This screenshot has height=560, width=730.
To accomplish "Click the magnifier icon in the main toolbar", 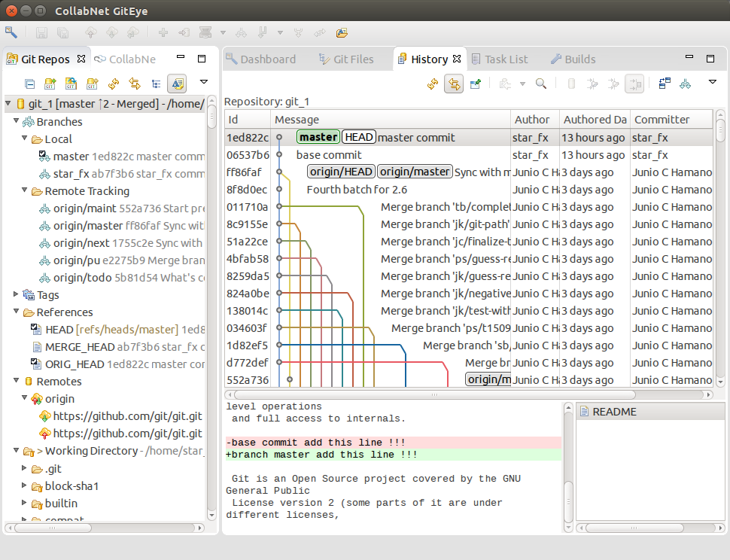I will (x=11, y=32).
